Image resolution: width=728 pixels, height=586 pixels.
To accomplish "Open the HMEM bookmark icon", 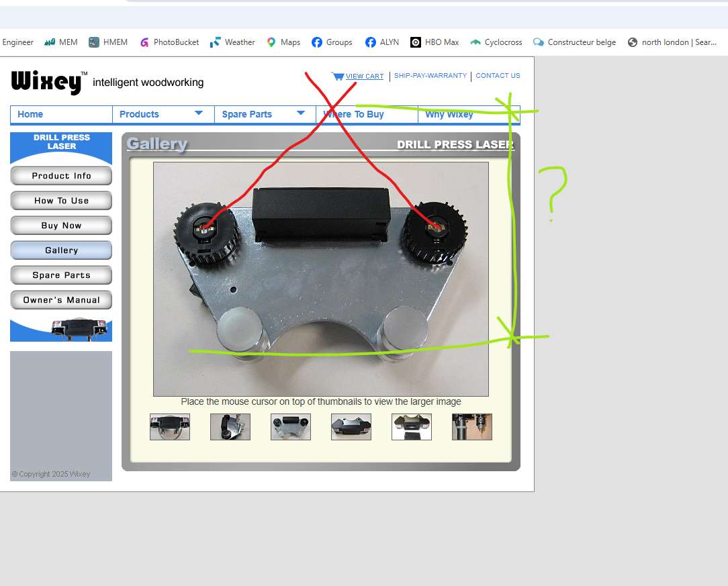I will coord(94,42).
